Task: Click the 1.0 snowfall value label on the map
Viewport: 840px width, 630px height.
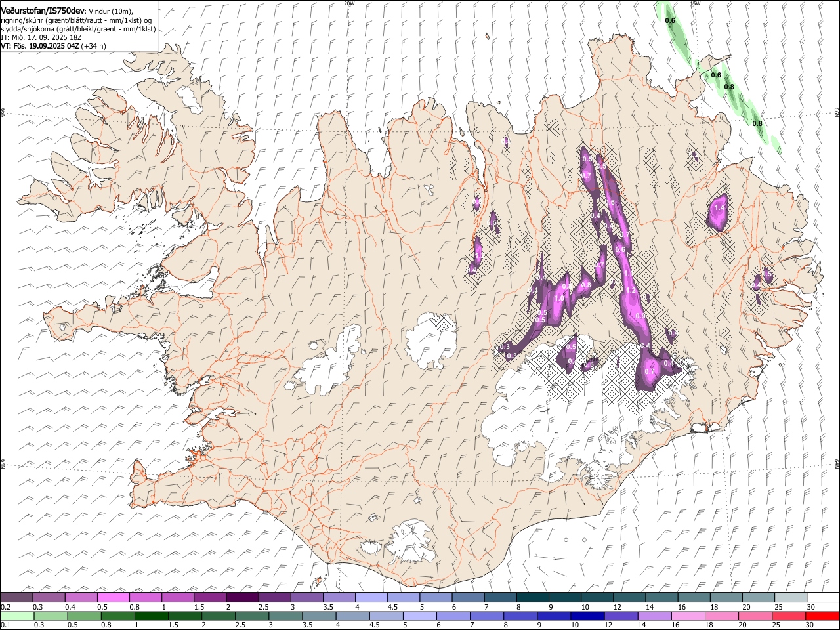Action: tap(559, 298)
